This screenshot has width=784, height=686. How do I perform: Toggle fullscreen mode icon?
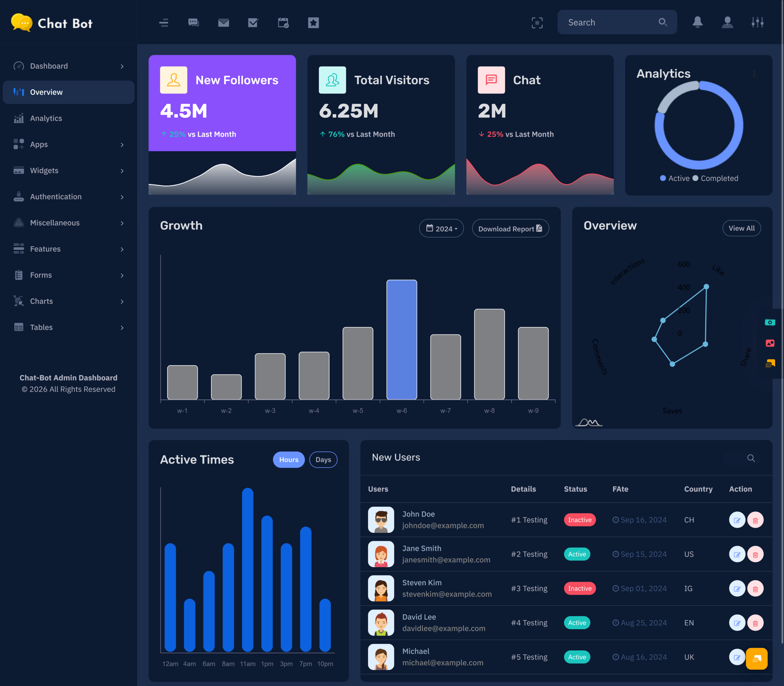coord(537,23)
